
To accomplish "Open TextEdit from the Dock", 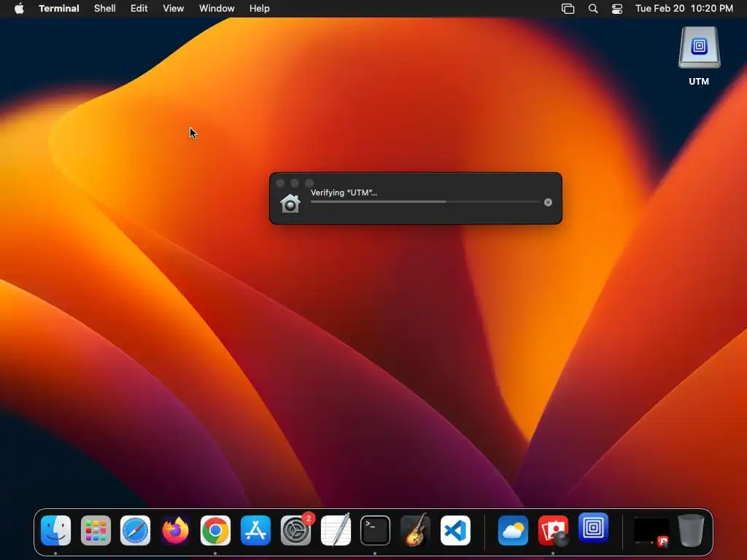I will 336,531.
